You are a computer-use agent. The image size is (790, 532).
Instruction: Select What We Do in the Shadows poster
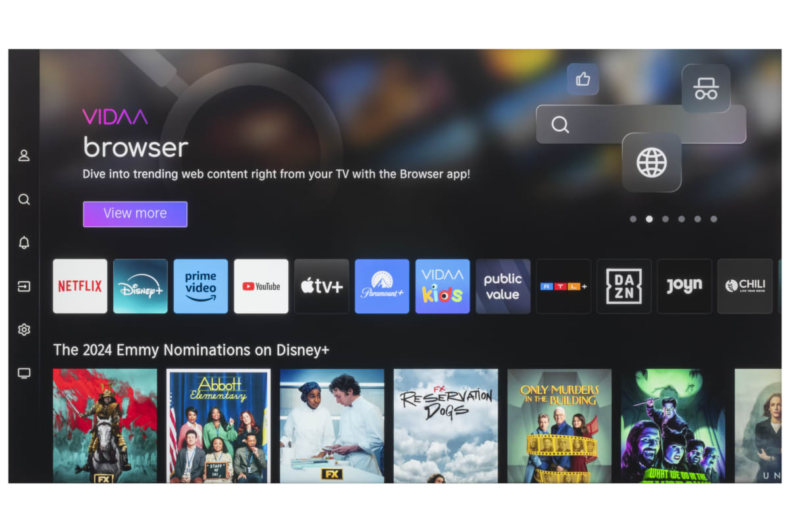tap(673, 425)
